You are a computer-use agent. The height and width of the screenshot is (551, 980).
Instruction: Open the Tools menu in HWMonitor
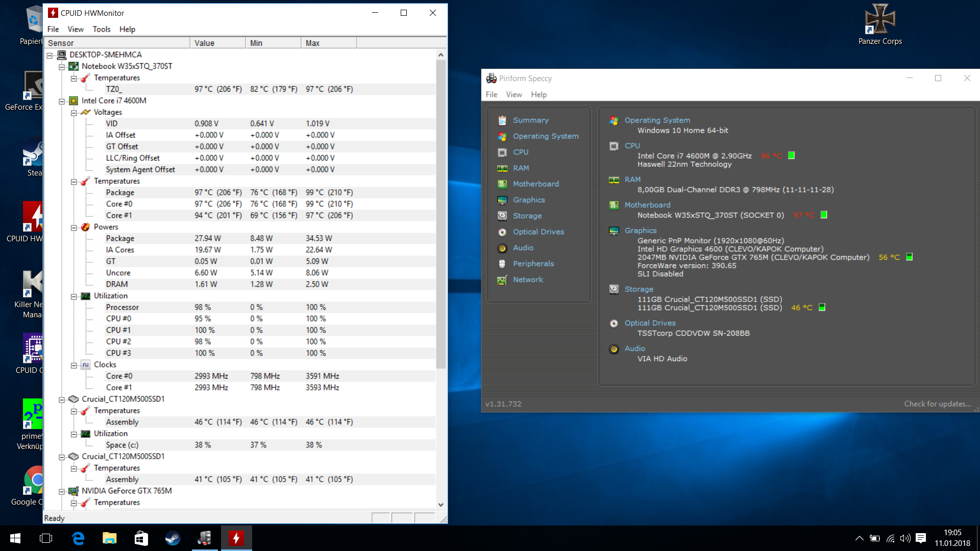pos(101,29)
